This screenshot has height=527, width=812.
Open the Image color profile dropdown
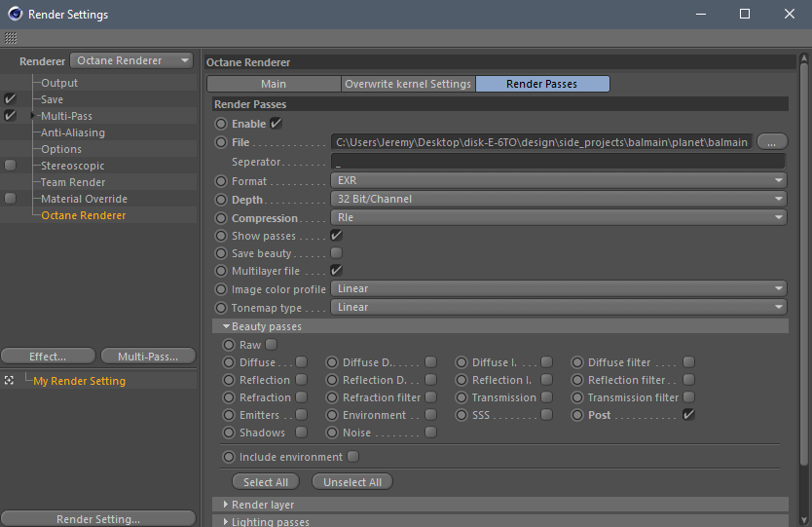[x=559, y=288]
